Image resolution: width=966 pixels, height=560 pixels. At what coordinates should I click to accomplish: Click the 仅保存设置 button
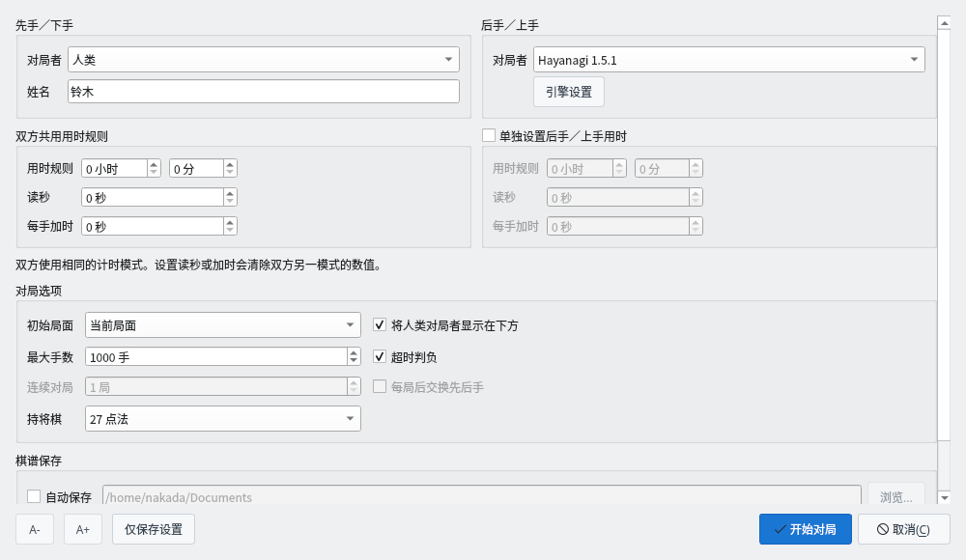[154, 529]
